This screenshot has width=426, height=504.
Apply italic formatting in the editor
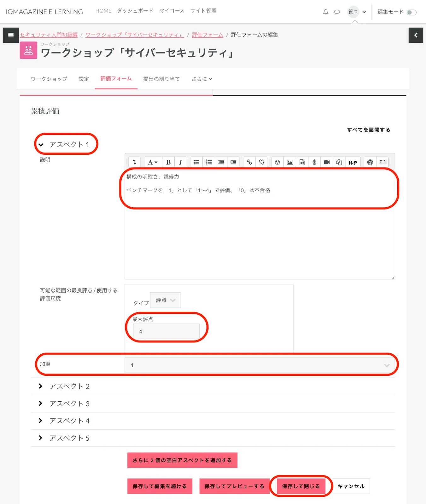point(180,162)
